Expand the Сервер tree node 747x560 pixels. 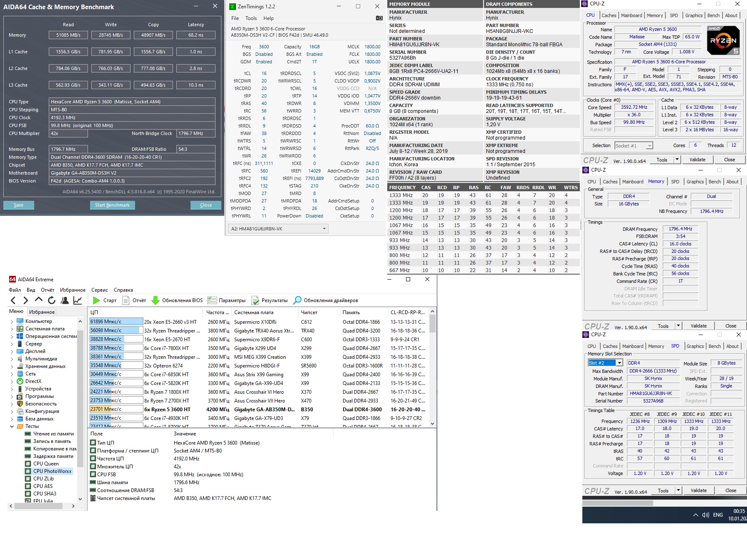point(12,344)
